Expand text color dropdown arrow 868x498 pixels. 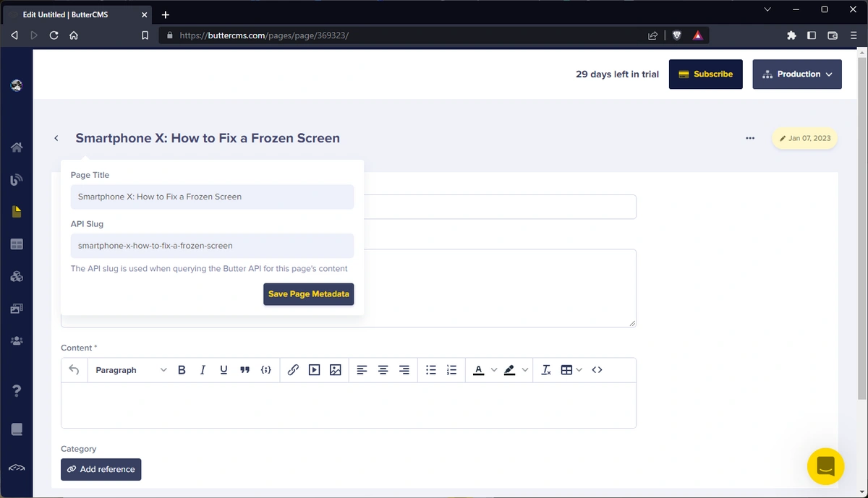pos(494,370)
